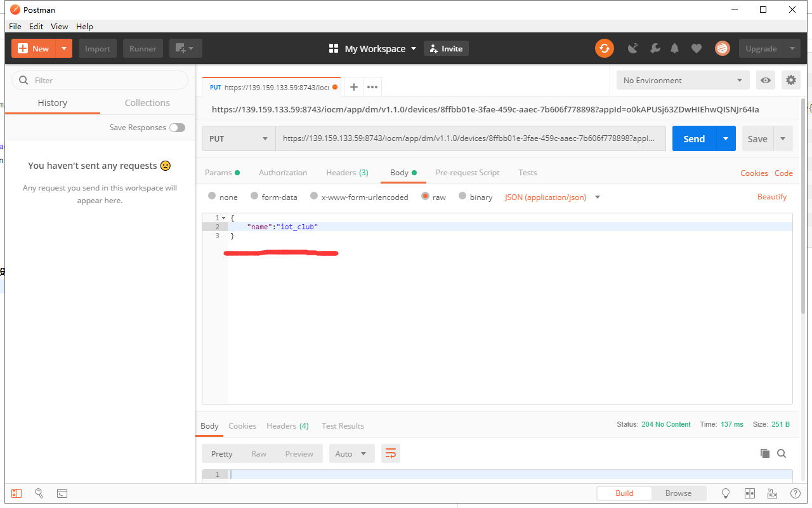Image resolution: width=812 pixels, height=508 pixels.
Task: Show keyboard shortcuts from the status bar
Action: [x=773, y=493]
